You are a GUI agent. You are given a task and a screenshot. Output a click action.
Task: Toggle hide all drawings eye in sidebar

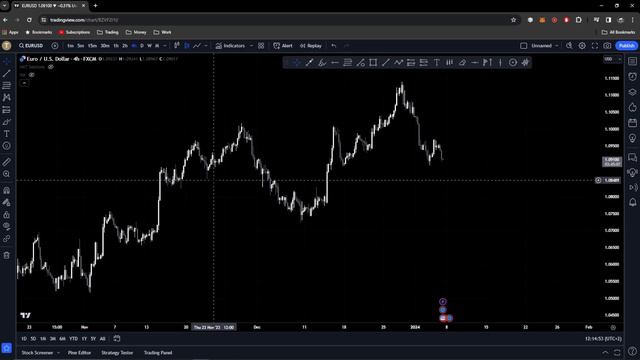[x=7, y=227]
